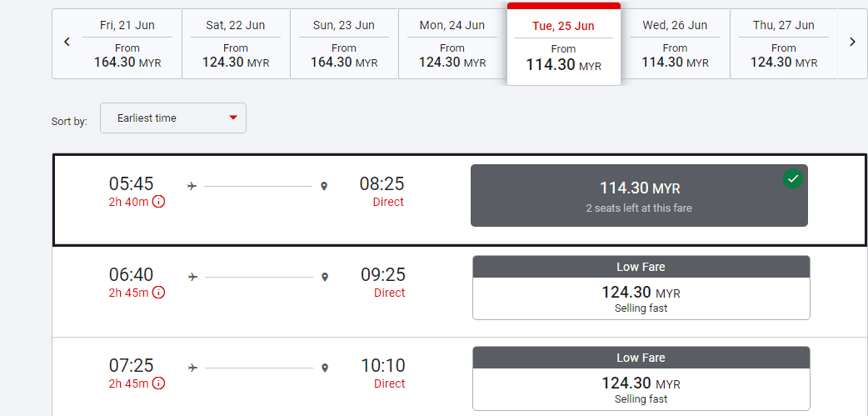Select Mon, 24 Jun date tab

click(x=452, y=44)
